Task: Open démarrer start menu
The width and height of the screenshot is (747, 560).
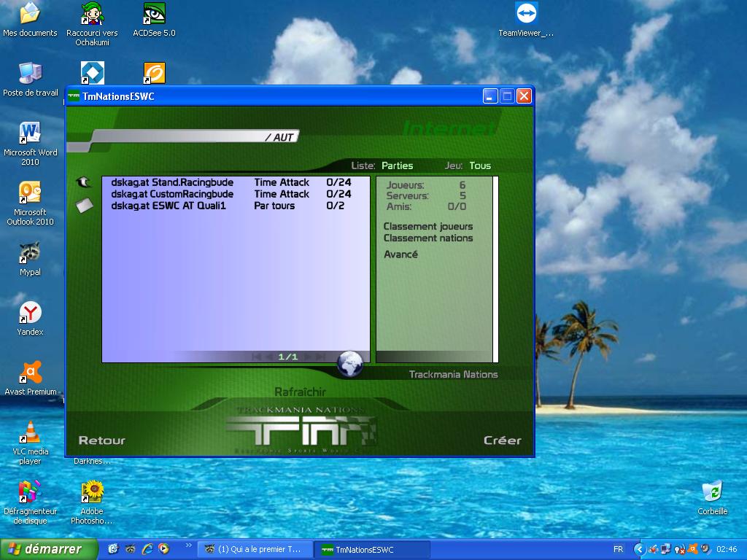Action: pyautogui.click(x=49, y=549)
